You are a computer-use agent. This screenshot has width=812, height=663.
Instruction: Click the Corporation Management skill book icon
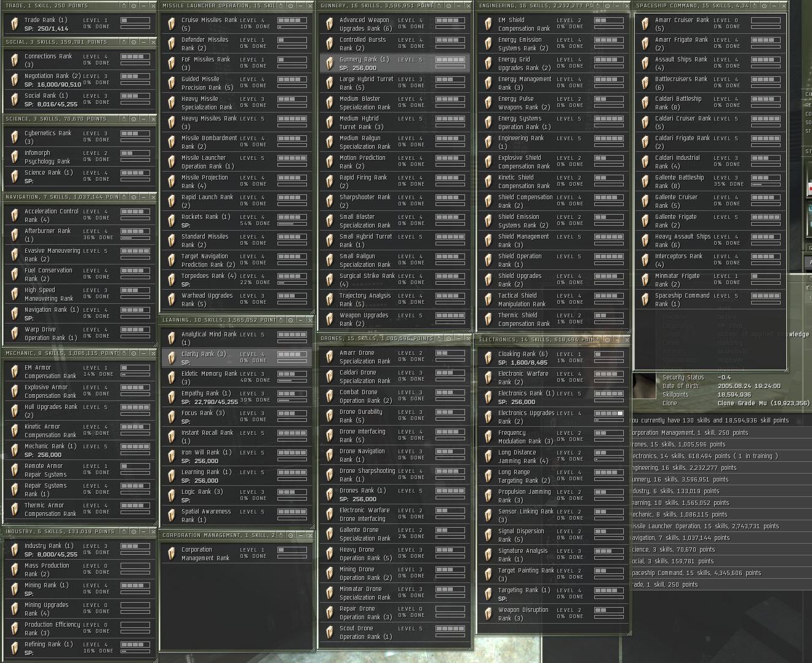(172, 554)
